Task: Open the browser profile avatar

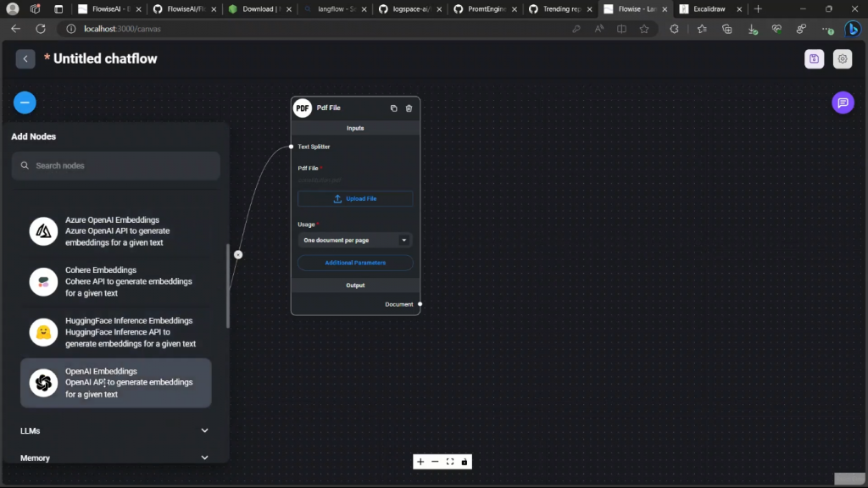Action: coord(12,8)
